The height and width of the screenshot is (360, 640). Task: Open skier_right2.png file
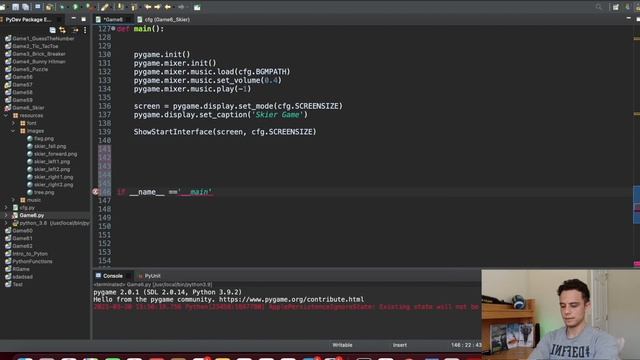pyautogui.click(x=53, y=184)
